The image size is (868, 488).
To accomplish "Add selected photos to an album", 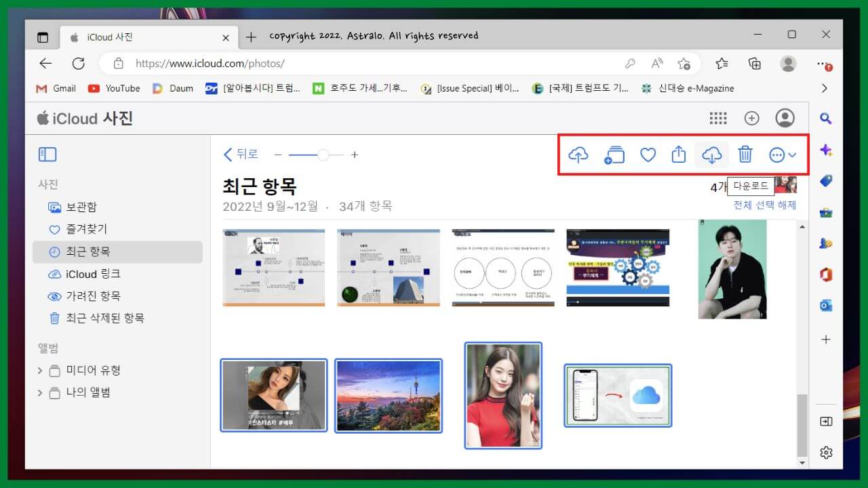I will pos(614,155).
